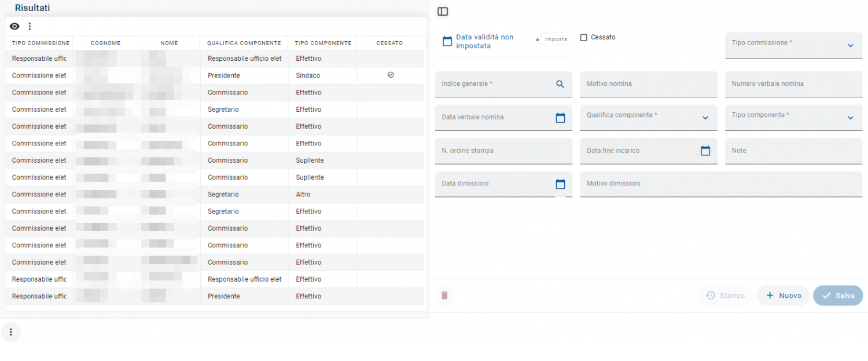The image size is (868, 361).
Task: Expand the Tipo componente dropdown
Action: [850, 118]
